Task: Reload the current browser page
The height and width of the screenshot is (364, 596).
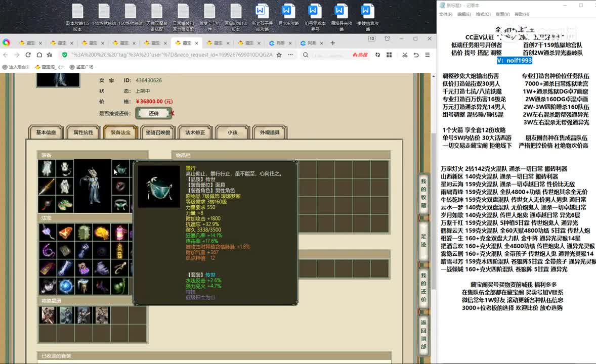Action: 28,55
